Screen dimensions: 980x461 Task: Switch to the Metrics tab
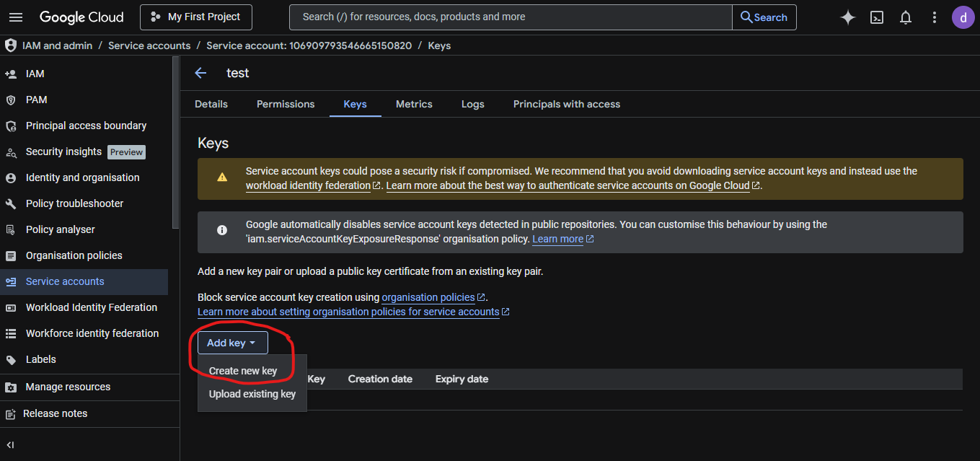413,104
